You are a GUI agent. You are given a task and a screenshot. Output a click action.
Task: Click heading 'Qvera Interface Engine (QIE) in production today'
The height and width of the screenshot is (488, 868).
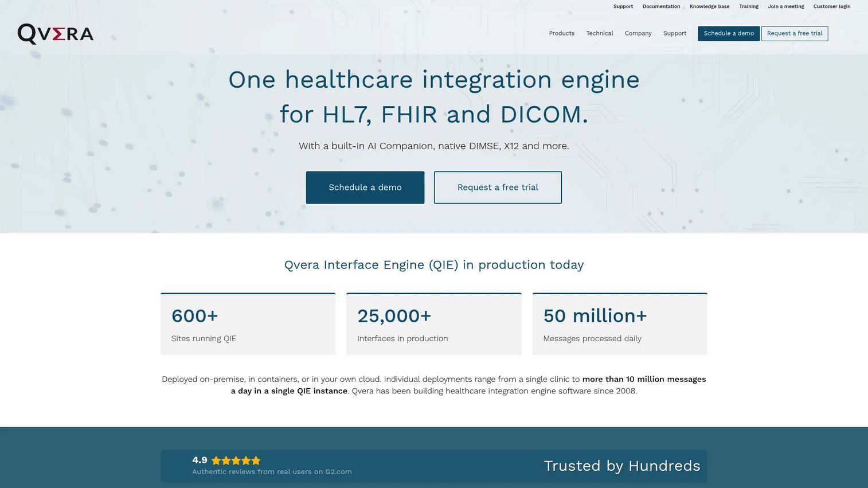434,265
